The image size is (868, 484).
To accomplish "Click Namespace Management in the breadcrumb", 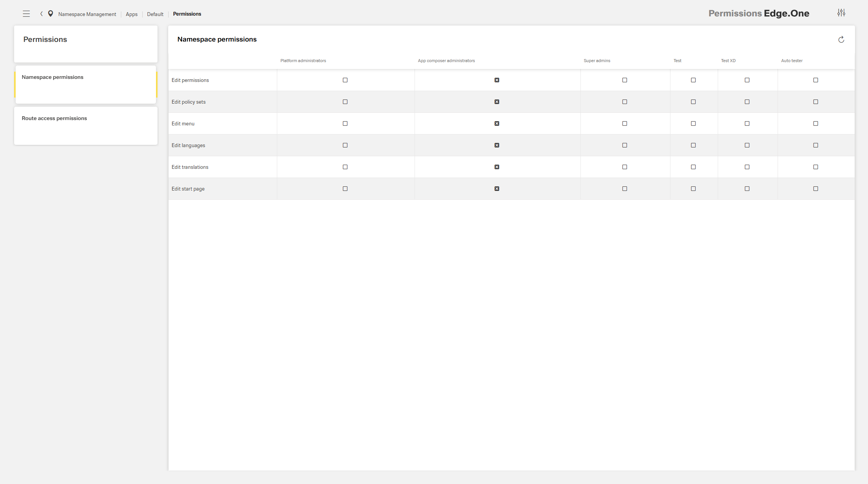I will 87,14.
